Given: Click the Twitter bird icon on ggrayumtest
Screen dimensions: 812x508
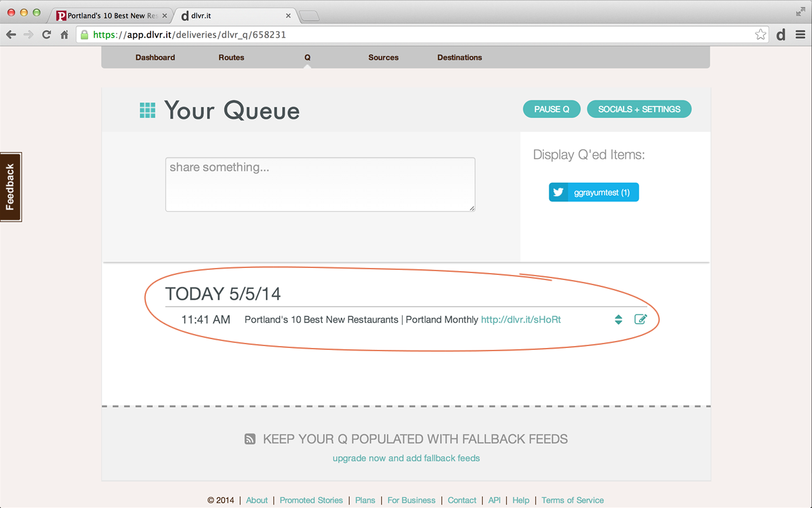Looking at the screenshot, I should pyautogui.click(x=558, y=192).
